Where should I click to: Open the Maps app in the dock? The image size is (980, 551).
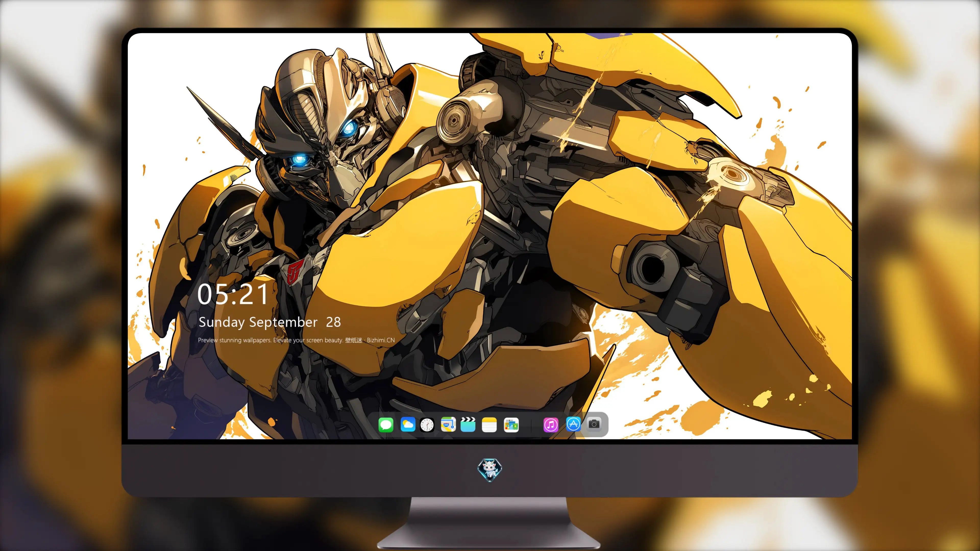(x=448, y=424)
